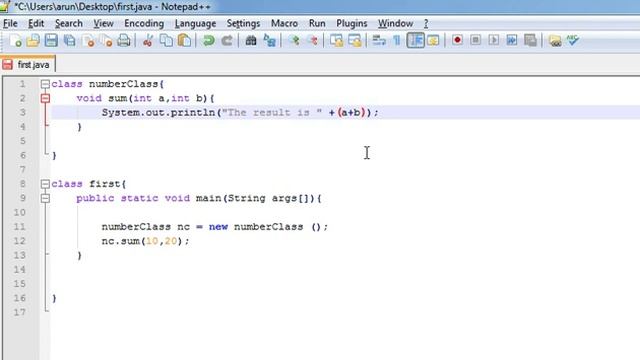640x360 pixels.
Task: Stop macro recording with the square icon
Action: 475,40
